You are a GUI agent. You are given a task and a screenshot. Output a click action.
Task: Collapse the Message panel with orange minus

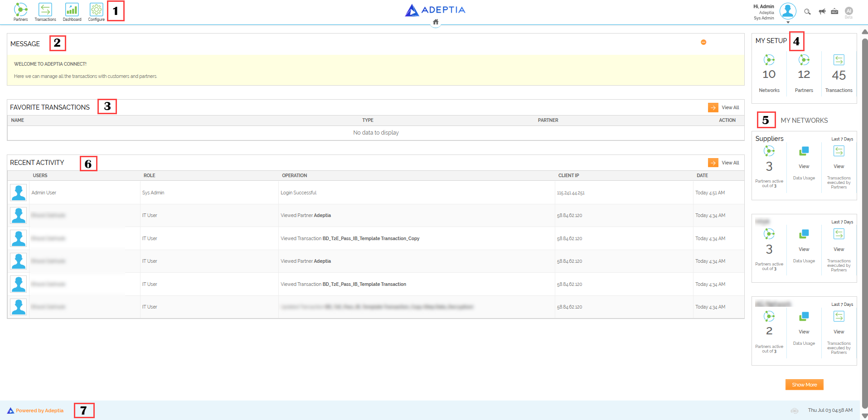click(703, 42)
